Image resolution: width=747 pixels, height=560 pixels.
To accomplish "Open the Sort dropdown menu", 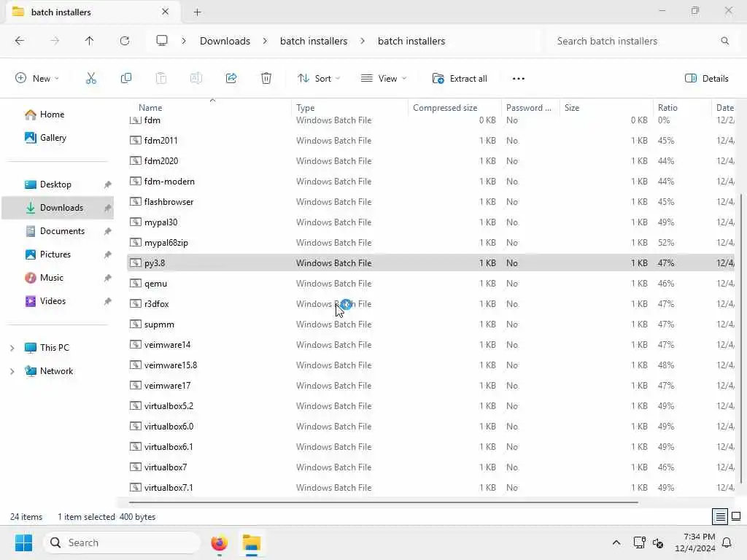I will click(x=319, y=79).
